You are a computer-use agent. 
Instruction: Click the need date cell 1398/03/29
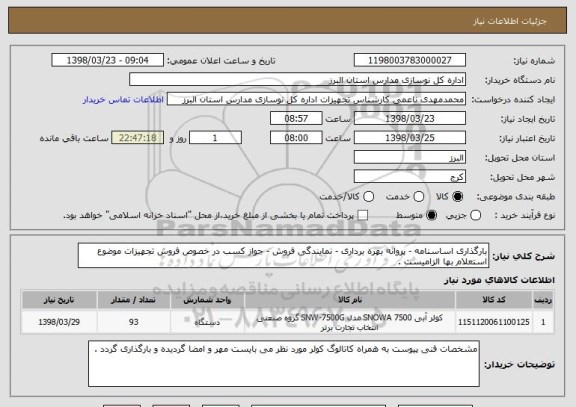(59, 322)
